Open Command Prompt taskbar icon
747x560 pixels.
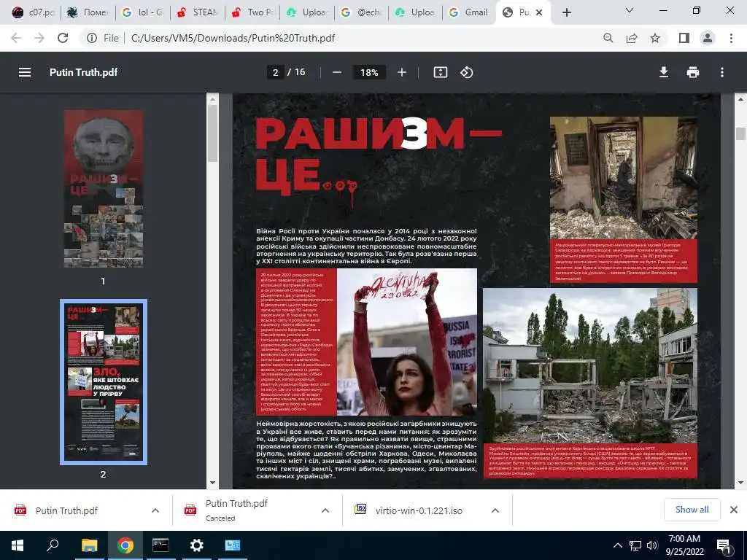pos(160,545)
